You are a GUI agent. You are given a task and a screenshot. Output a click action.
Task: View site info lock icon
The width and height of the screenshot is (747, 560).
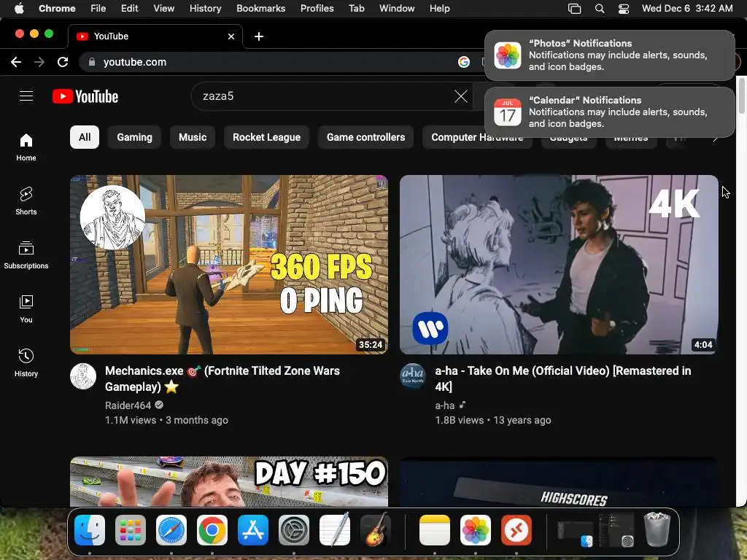click(92, 62)
